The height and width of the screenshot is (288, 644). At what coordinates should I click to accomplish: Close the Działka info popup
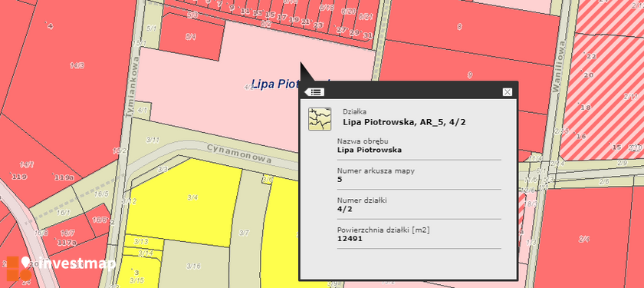click(x=508, y=92)
